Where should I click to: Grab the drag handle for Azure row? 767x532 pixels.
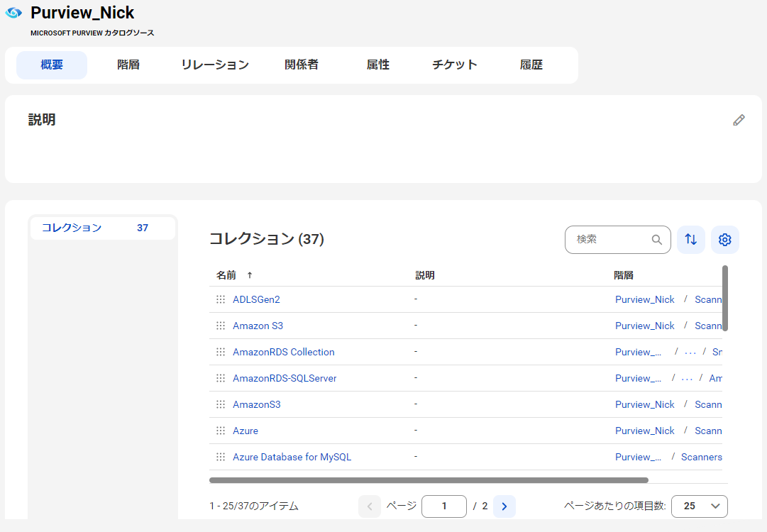(221, 431)
